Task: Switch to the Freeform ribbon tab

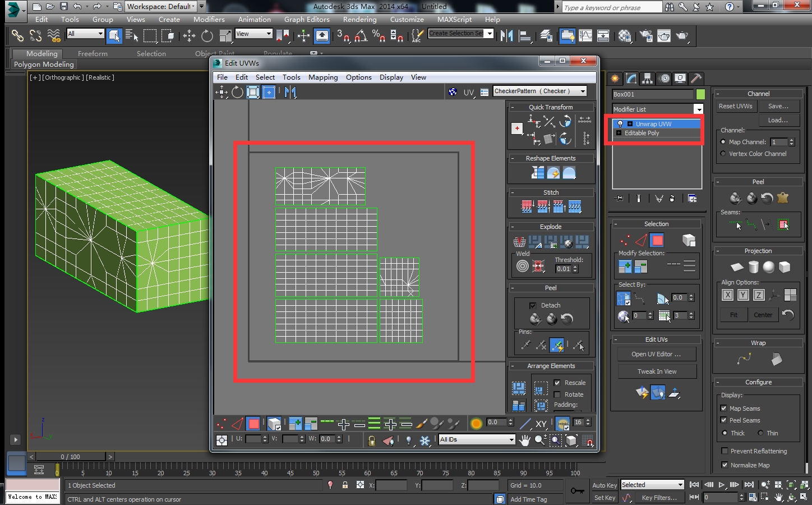Action: click(93, 54)
